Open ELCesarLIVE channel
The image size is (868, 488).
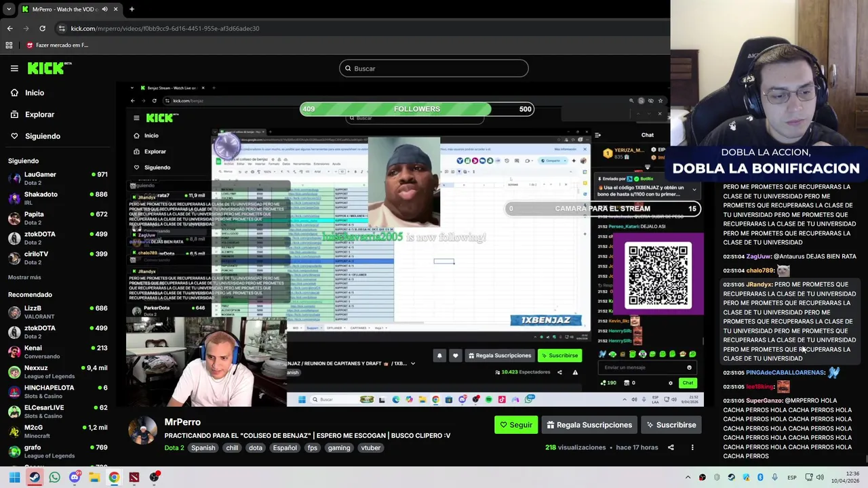coord(58,411)
